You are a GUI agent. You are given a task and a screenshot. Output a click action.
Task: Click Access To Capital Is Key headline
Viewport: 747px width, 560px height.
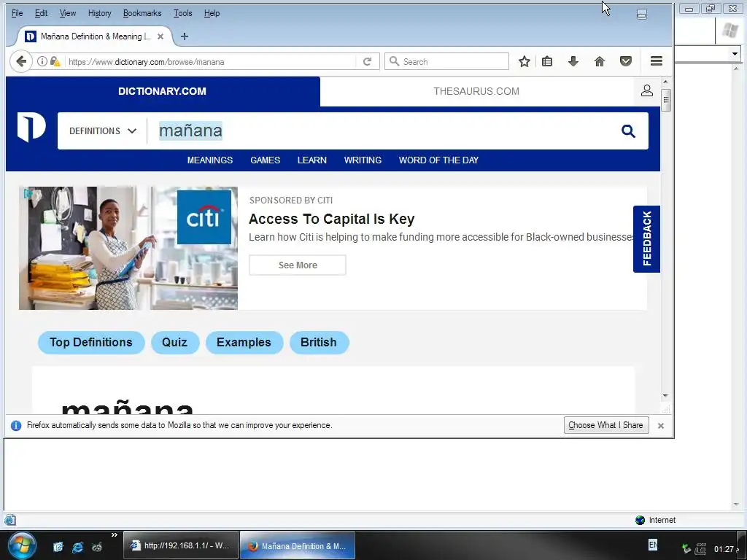332,219
